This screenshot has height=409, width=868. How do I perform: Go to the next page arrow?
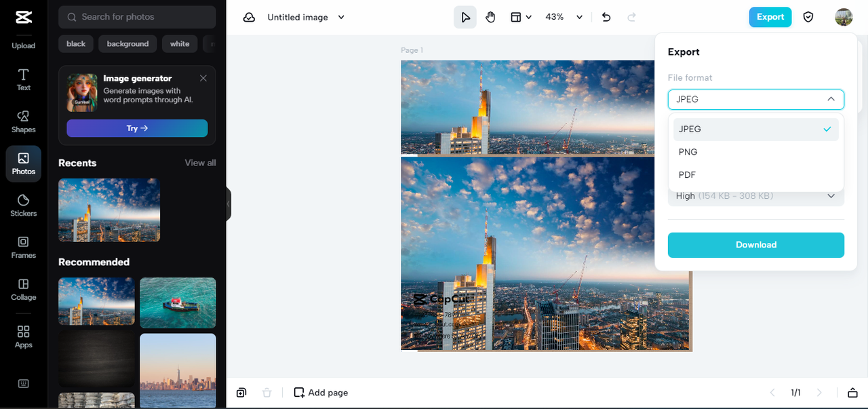tap(819, 393)
